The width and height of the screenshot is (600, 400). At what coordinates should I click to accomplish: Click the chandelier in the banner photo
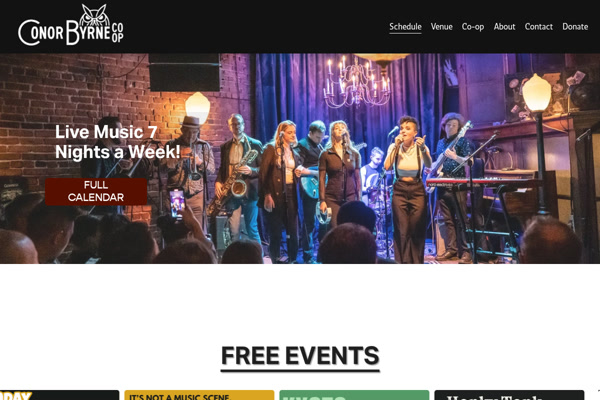[x=356, y=81]
